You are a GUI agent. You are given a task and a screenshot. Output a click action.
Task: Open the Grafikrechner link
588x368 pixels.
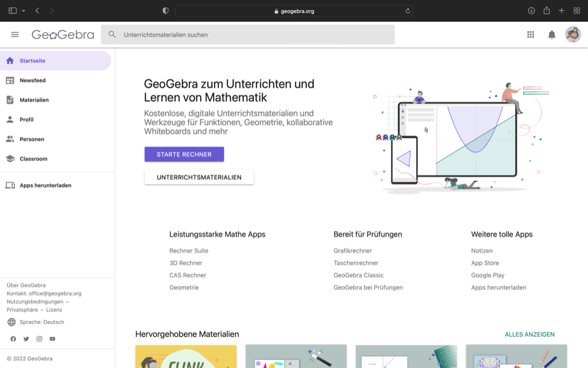pyautogui.click(x=352, y=250)
